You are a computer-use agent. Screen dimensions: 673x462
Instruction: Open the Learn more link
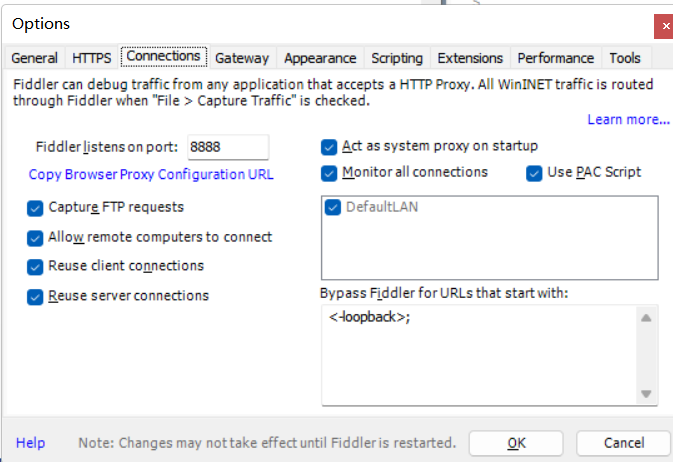click(x=628, y=120)
